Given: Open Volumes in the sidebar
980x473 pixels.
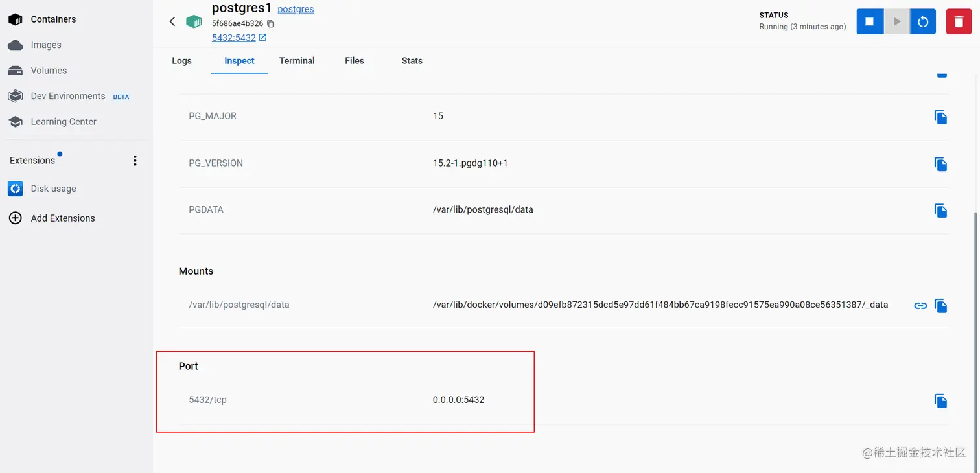Looking at the screenshot, I should 49,70.
